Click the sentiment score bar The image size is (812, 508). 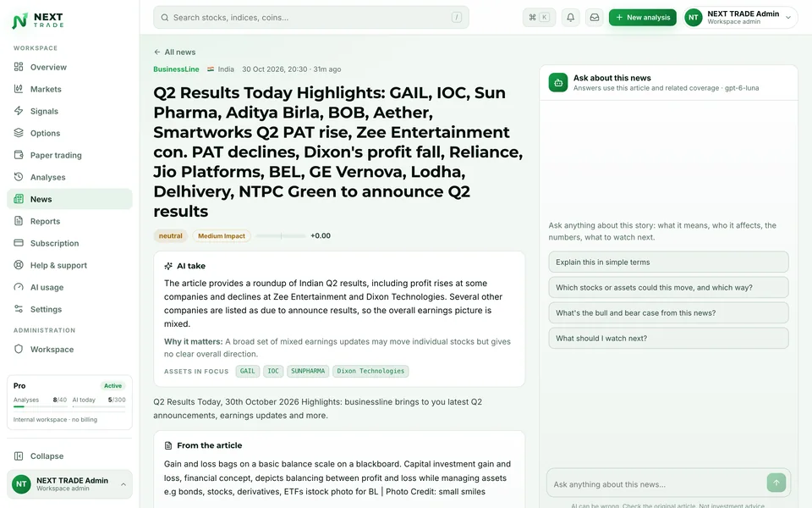point(281,236)
